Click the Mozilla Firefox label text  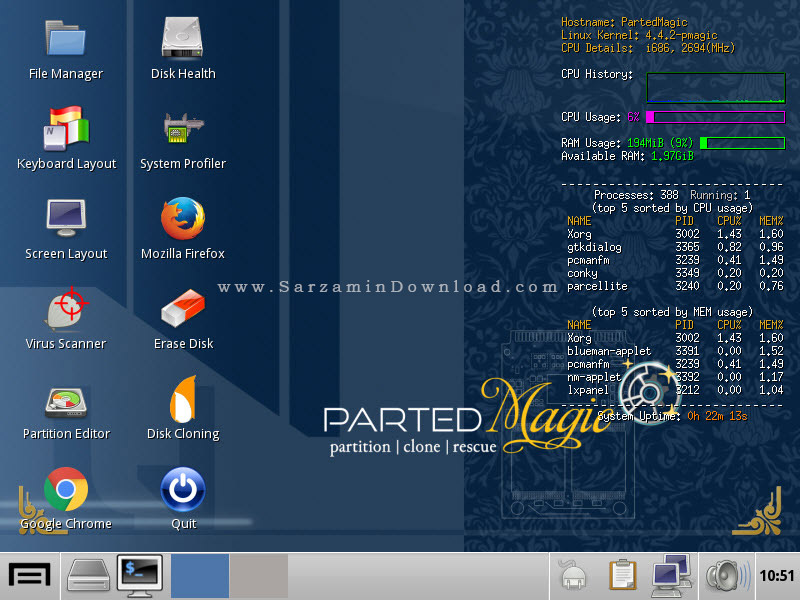click(x=183, y=254)
